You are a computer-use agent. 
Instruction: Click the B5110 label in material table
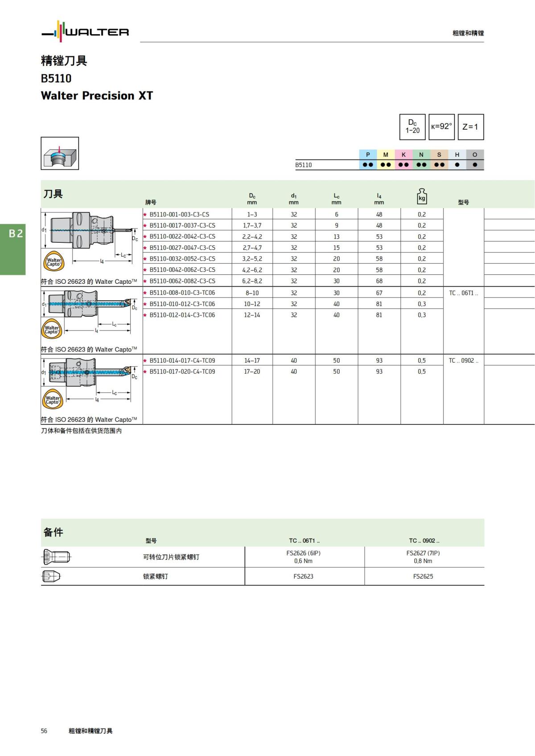[304, 165]
